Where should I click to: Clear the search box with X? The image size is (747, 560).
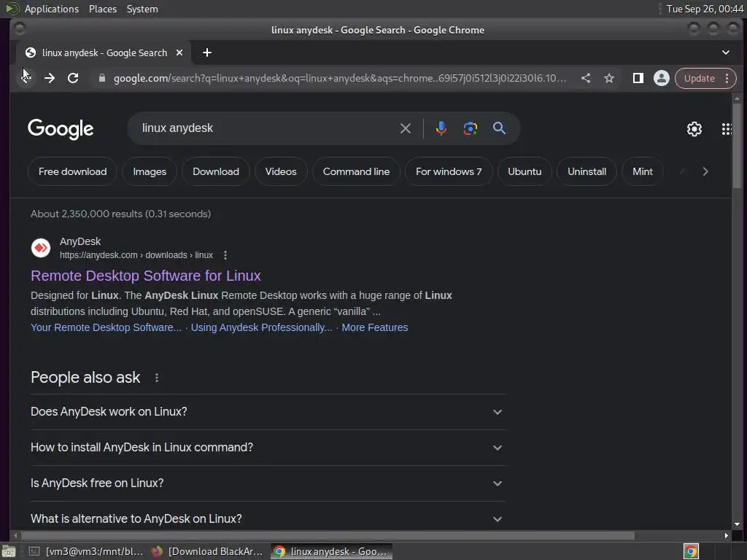pyautogui.click(x=406, y=128)
